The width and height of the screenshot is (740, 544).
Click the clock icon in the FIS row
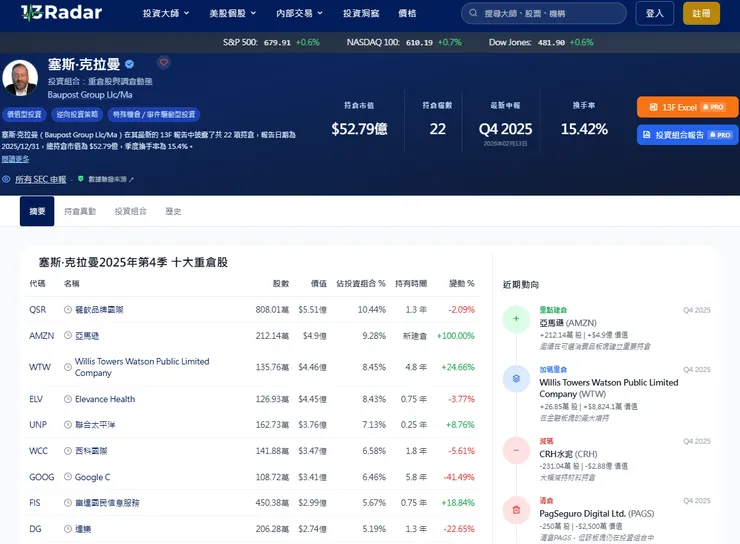click(68, 503)
